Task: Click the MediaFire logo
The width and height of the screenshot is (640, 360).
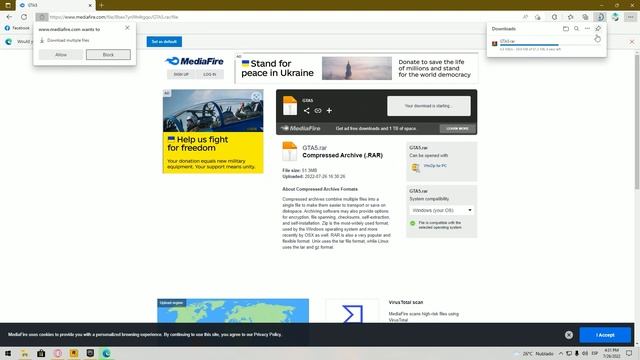Action: click(x=194, y=61)
